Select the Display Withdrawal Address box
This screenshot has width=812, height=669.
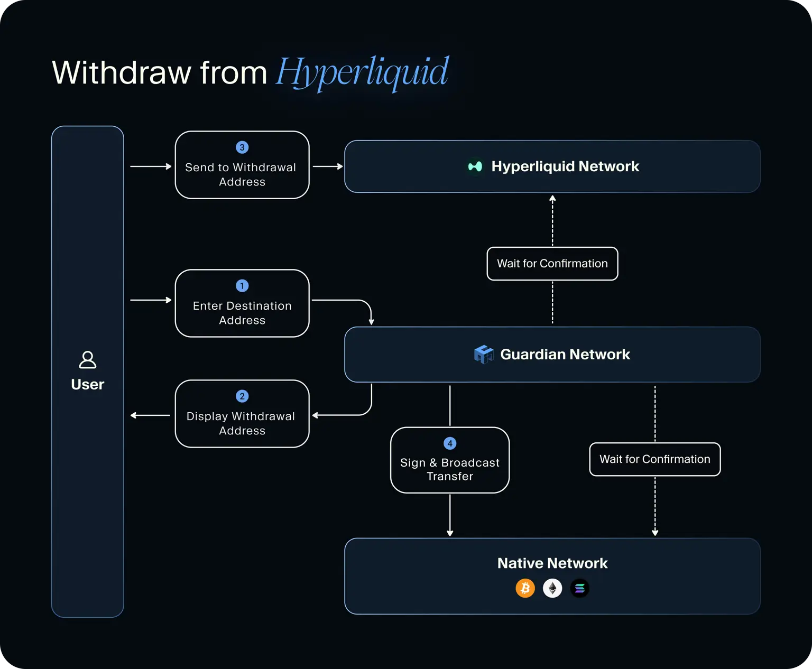(x=242, y=414)
